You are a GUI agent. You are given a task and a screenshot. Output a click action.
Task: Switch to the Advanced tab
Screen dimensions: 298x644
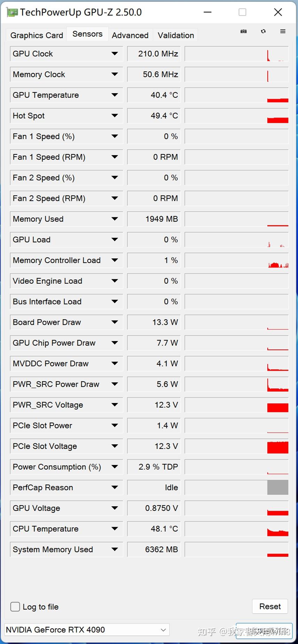[130, 35]
